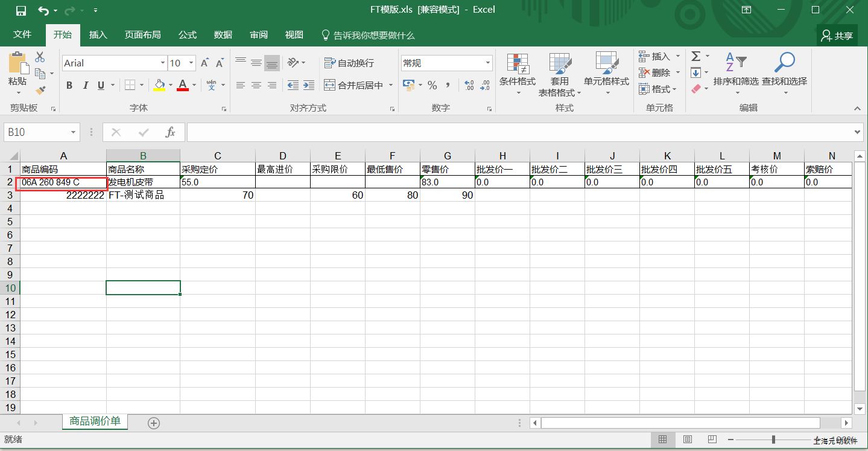This screenshot has width=868, height=451.
Task: Toggle italic formatting
Action: click(x=85, y=86)
